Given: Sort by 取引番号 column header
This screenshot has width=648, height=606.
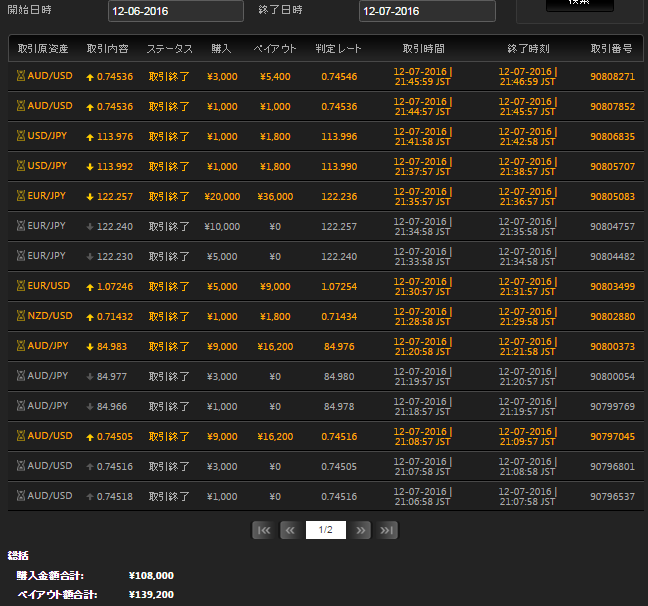Looking at the screenshot, I should click(612, 48).
